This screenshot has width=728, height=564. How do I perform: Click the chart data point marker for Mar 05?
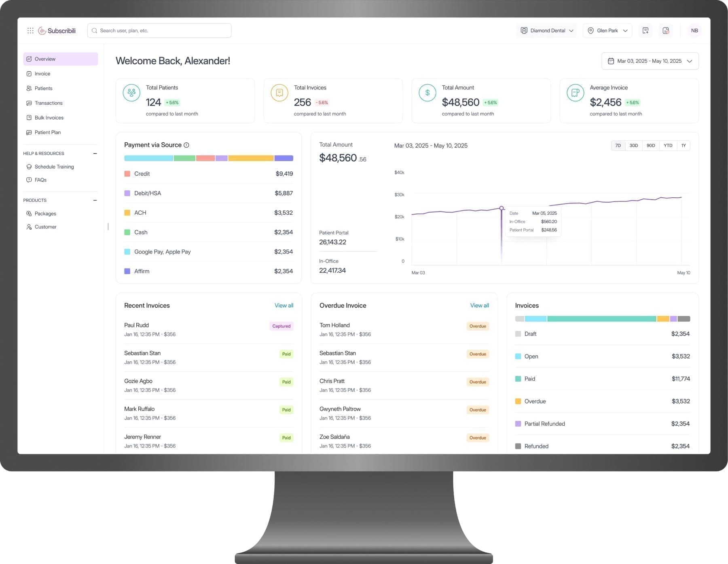pyautogui.click(x=502, y=208)
